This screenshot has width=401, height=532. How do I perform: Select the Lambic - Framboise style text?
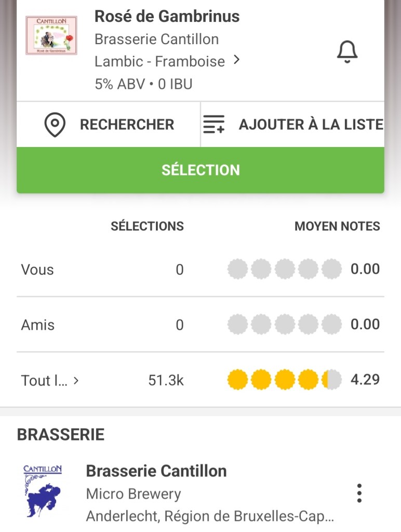coord(159,61)
